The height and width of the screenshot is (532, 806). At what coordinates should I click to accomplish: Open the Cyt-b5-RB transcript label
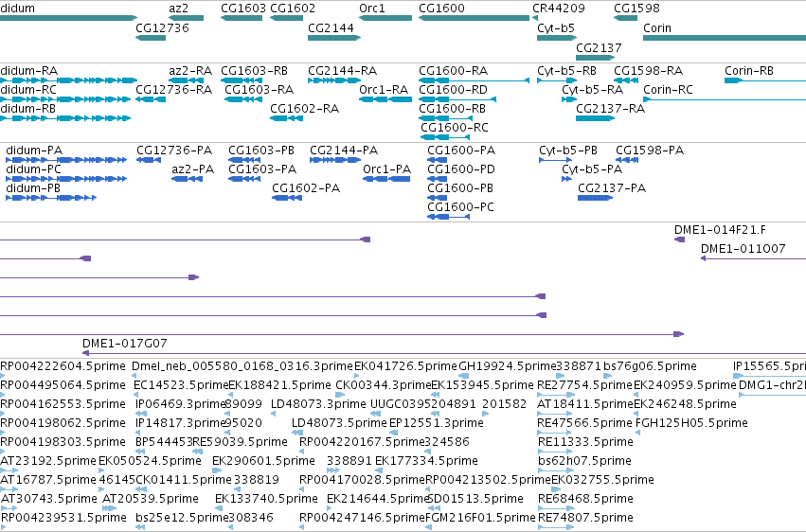pos(566,71)
